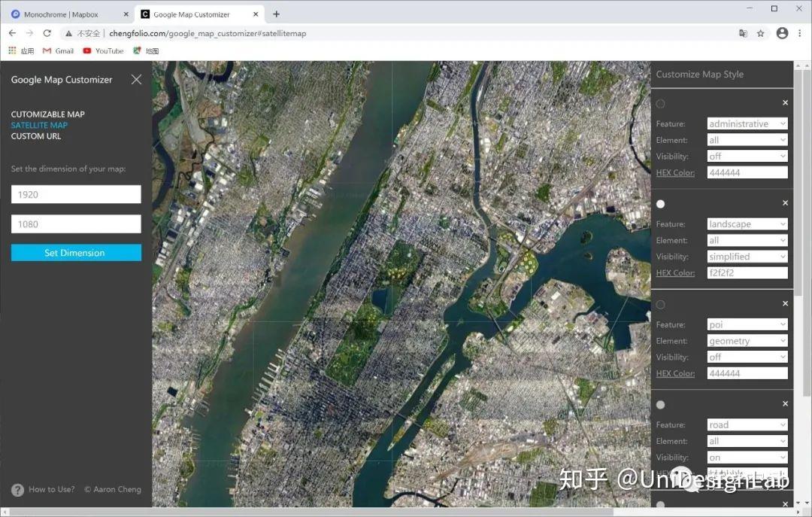Remove the landscape style rule
Screen dimensions: 812x517
(x=785, y=202)
